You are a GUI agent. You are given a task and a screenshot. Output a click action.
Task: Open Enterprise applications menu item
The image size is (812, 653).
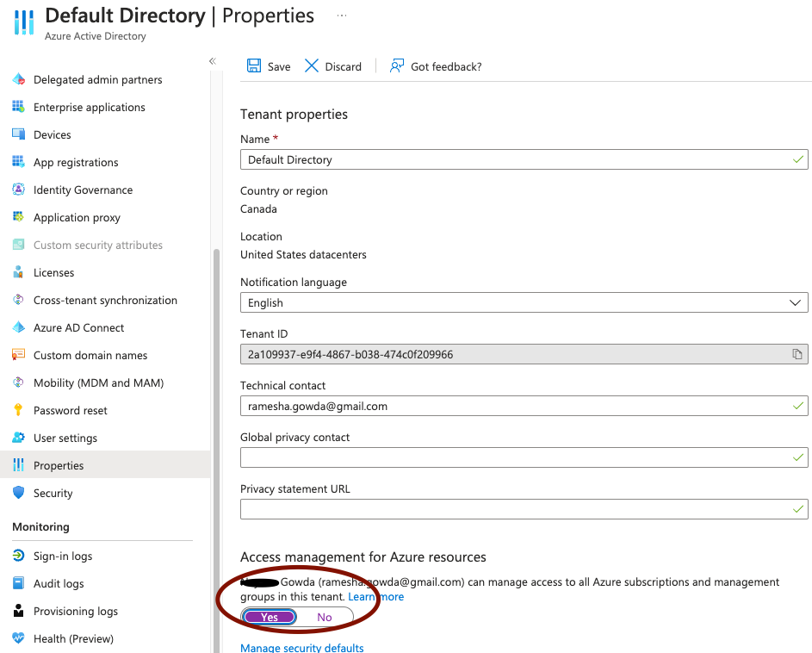pyautogui.click(x=89, y=107)
